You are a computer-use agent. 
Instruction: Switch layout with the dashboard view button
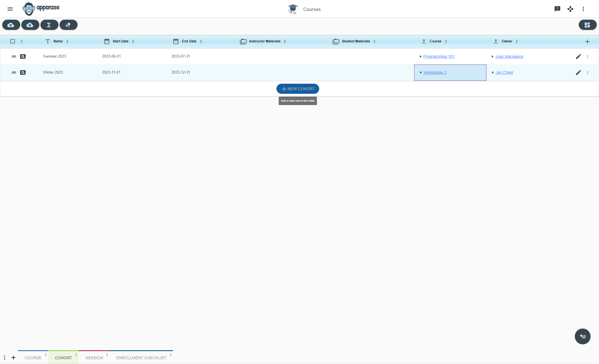(x=587, y=25)
